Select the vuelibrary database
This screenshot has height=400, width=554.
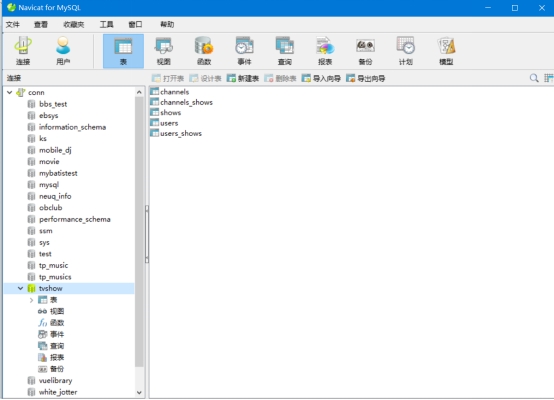tap(55, 381)
